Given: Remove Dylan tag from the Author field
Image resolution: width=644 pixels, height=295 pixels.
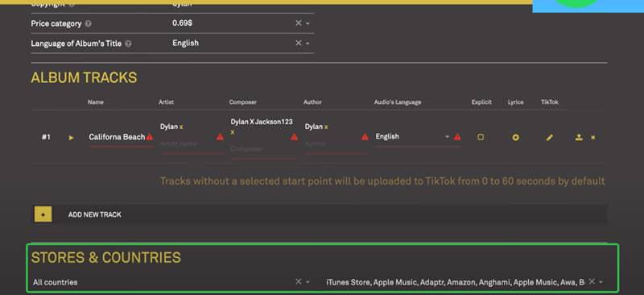Looking at the screenshot, I should coord(326,127).
